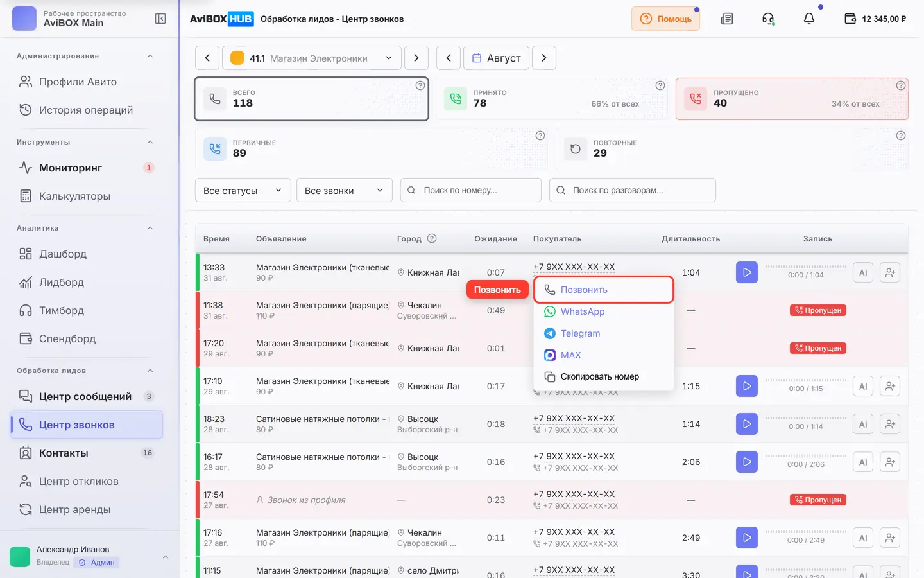Screen dimensions: 924x578
Task: Open the Все статусы filter dropdown
Action: (x=243, y=190)
